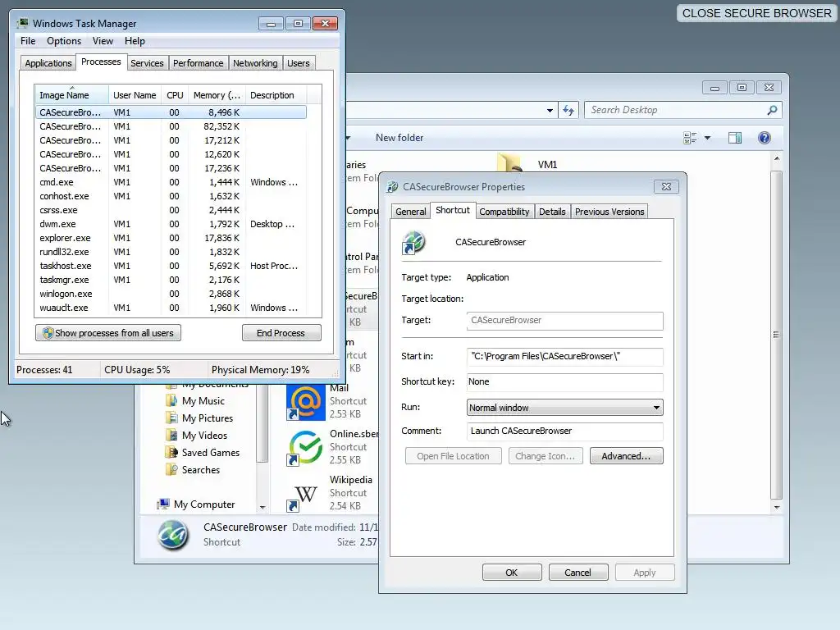This screenshot has width=840, height=630.
Task: Click the Comment input field
Action: pyautogui.click(x=564, y=431)
